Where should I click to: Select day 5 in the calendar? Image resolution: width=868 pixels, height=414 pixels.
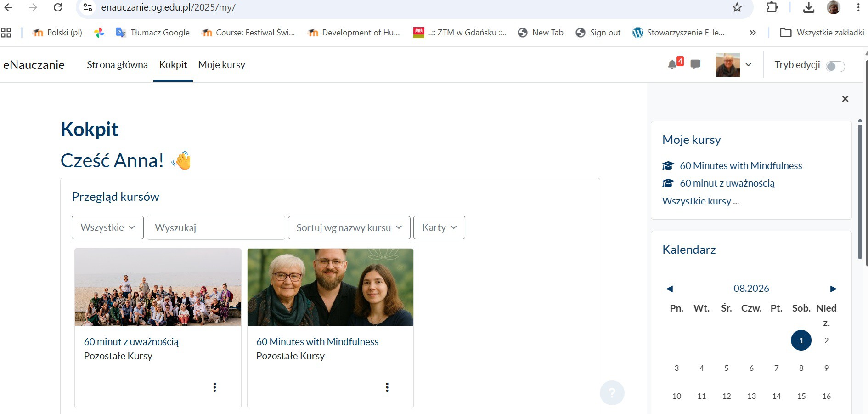[x=727, y=368]
